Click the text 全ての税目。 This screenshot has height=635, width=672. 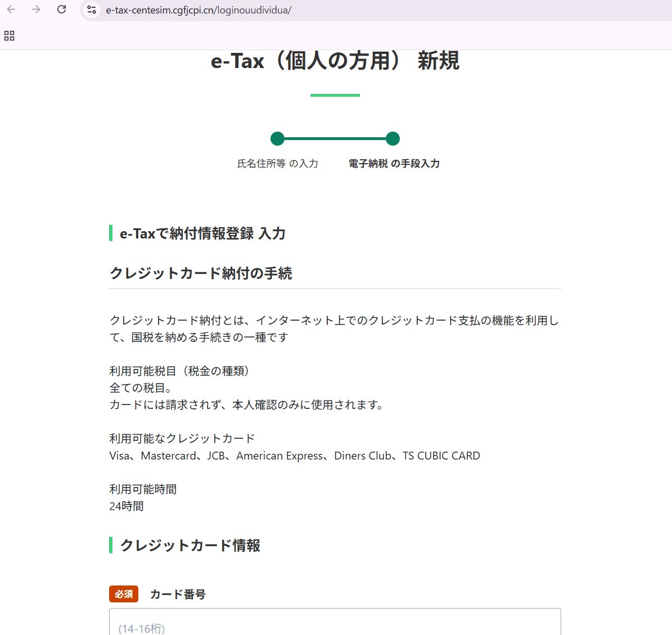pyautogui.click(x=141, y=388)
